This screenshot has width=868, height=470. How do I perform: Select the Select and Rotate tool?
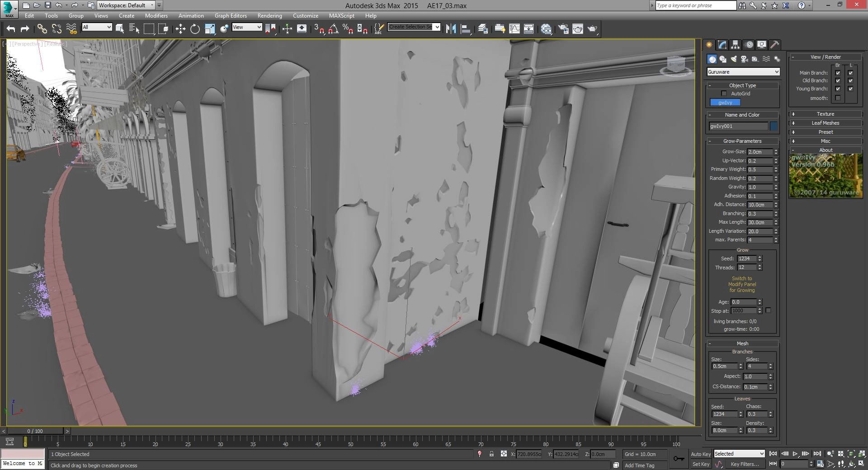195,29
